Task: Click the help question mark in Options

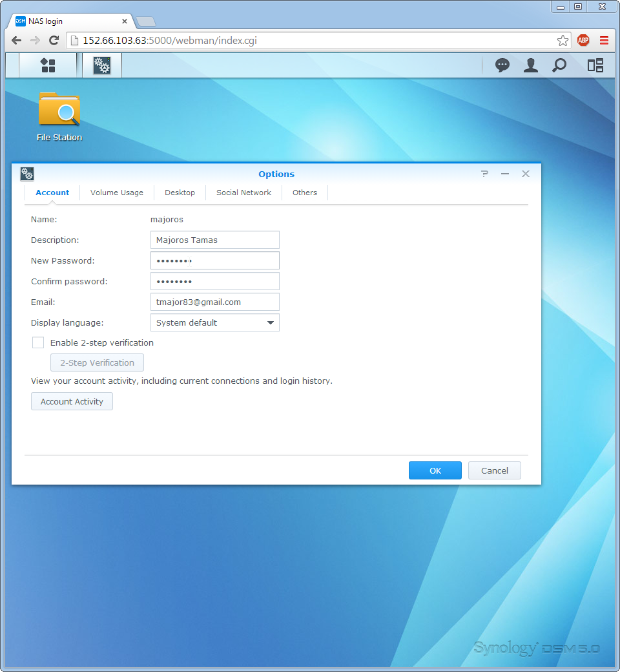Action: pos(484,174)
